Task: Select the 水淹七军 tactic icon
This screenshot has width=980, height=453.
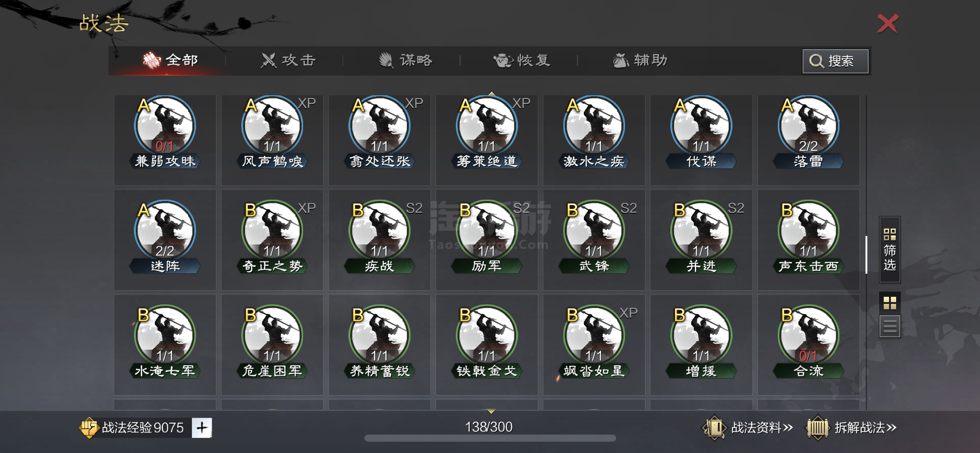Action: pyautogui.click(x=165, y=336)
